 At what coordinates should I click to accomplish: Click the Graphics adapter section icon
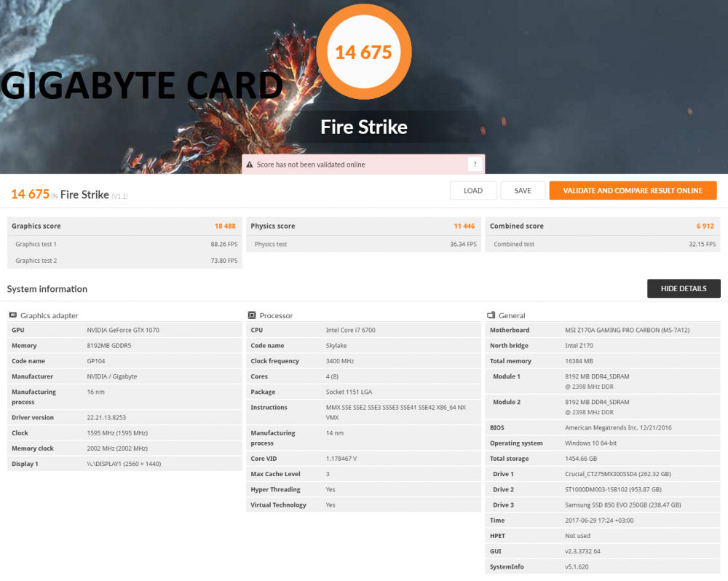click(12, 315)
